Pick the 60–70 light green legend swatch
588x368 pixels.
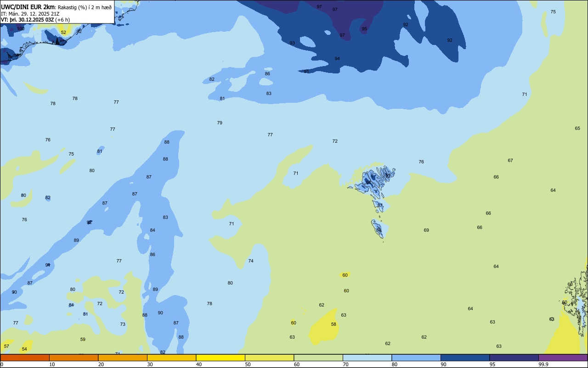(x=318, y=357)
